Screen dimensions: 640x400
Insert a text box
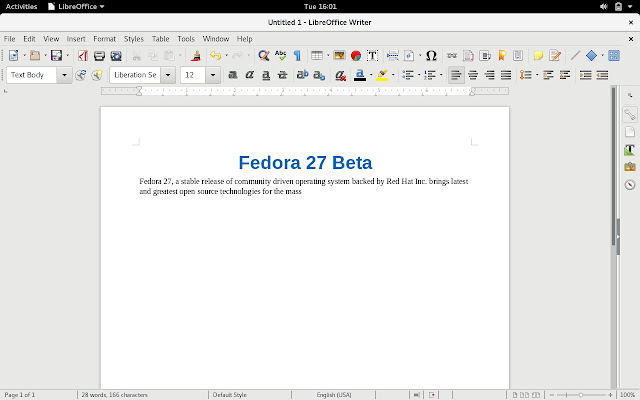pos(372,55)
